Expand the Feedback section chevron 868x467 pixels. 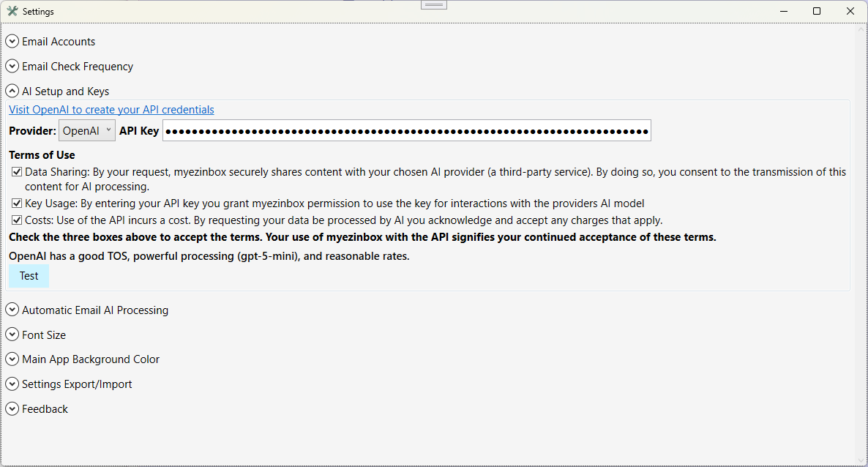pyautogui.click(x=12, y=409)
